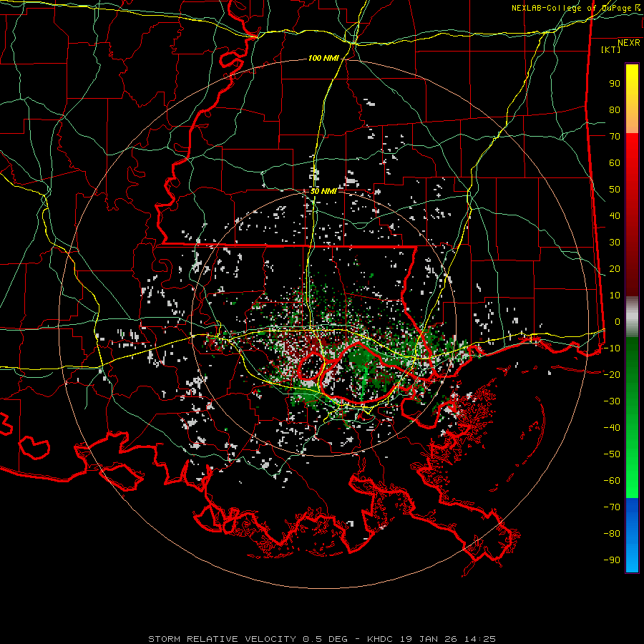644x644 pixels.
Task: Click the 100 NMI range ring label
Action: 323,59
